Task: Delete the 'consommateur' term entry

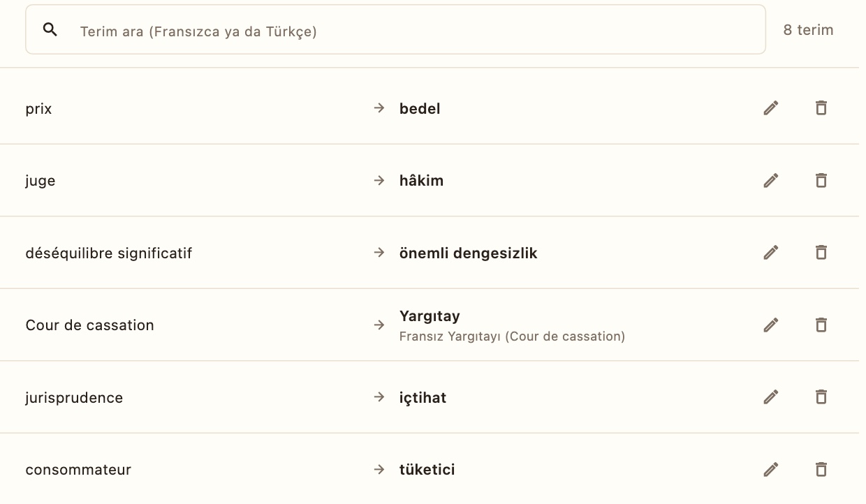Action: (821, 469)
